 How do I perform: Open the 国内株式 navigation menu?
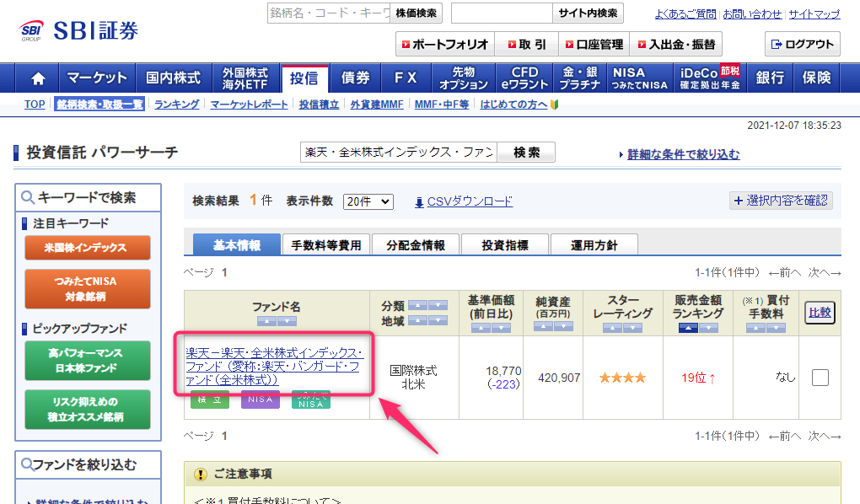174,78
